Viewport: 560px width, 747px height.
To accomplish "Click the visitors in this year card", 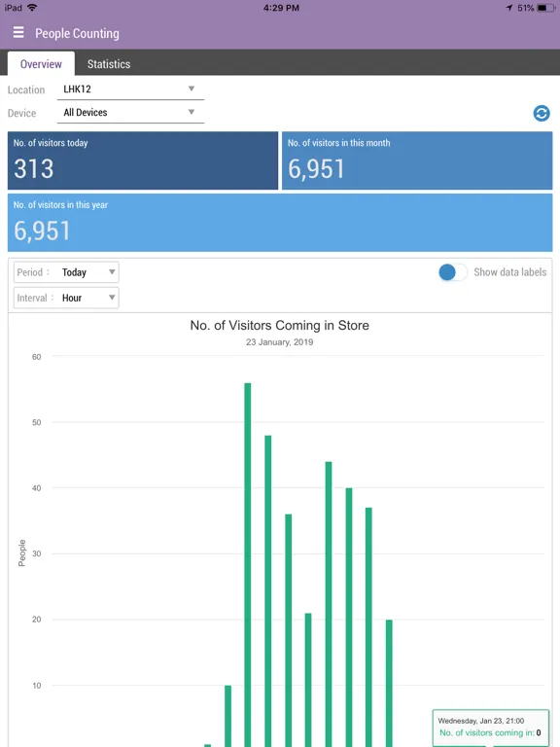I will [280, 223].
